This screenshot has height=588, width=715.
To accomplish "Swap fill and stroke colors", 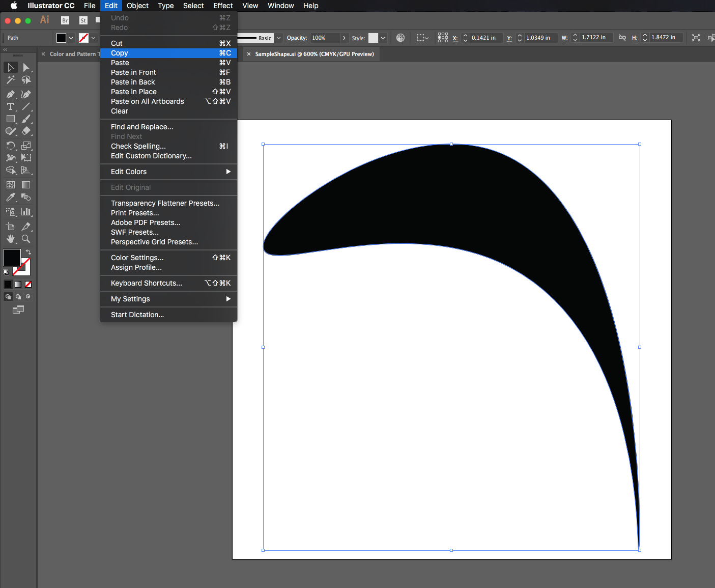I will tap(28, 252).
